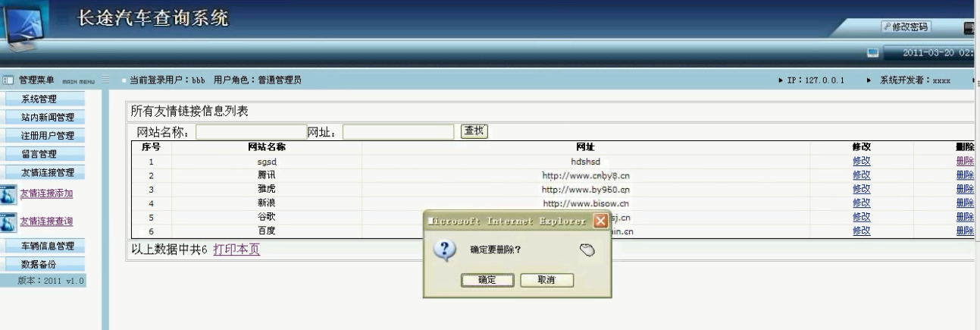The width and height of the screenshot is (980, 330).
Task: Focus the 网址 input field
Action: click(398, 133)
